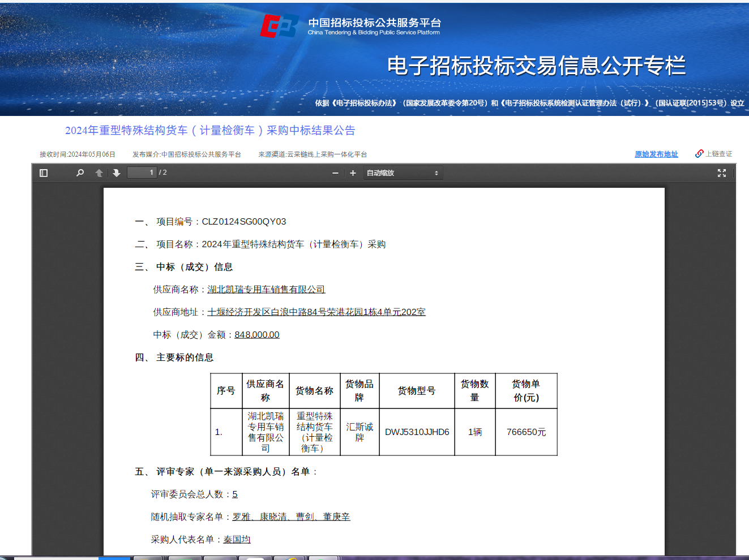Click the platform logo in header
This screenshot has height=560, width=749.
(279, 26)
